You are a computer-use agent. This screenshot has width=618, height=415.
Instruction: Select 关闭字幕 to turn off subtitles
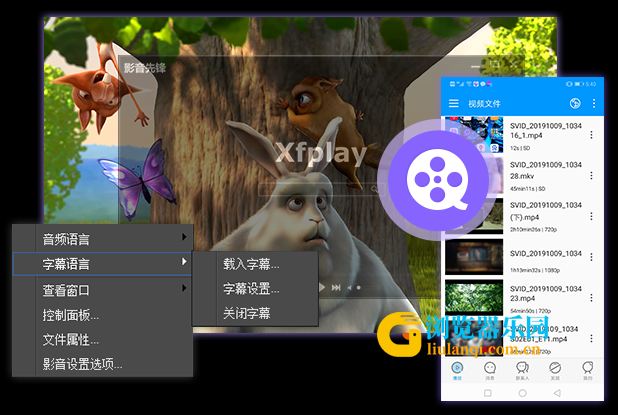click(255, 313)
